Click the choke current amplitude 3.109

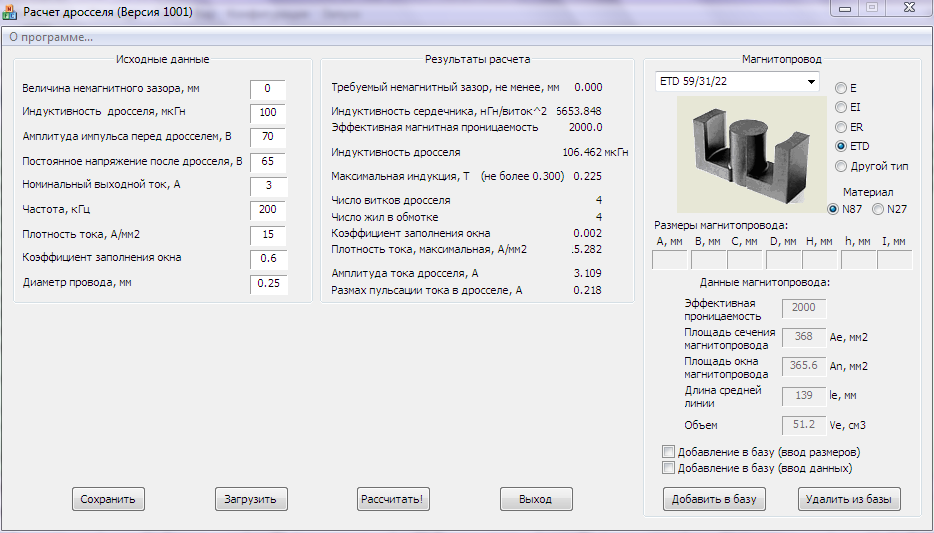pos(587,273)
